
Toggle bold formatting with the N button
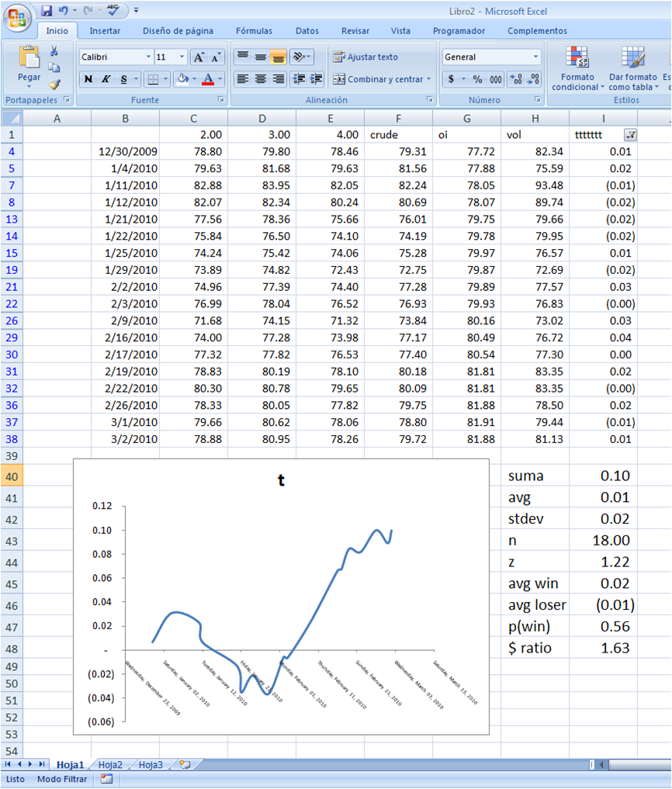click(x=88, y=79)
